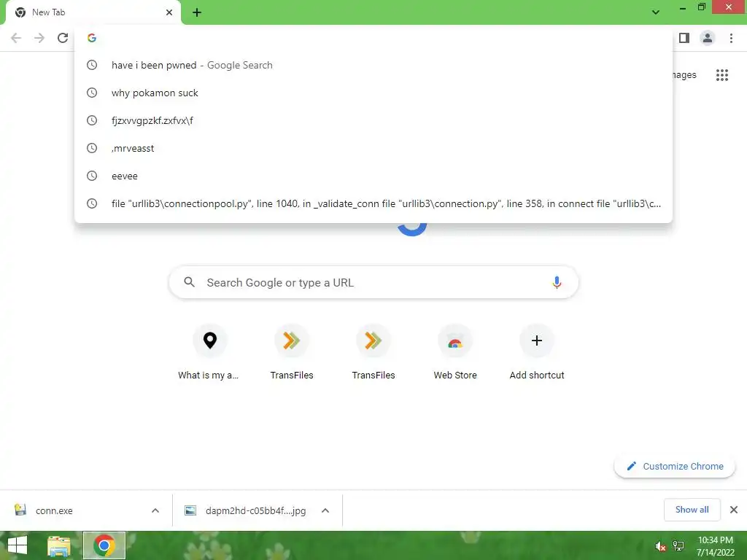747x560 pixels.
Task: Click Show all downloads button
Action: point(692,510)
